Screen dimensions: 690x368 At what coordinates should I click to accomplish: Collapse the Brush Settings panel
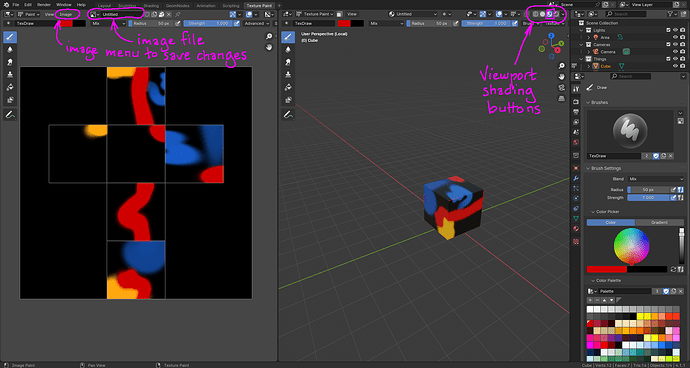coord(588,169)
